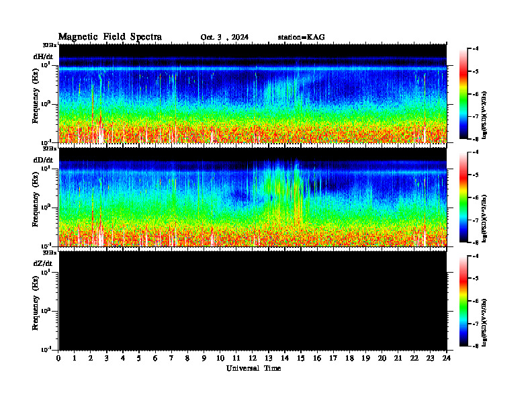Click the "-8" tick on dZ/dt color bar
This screenshot has height=411, width=532.
pos(476,346)
